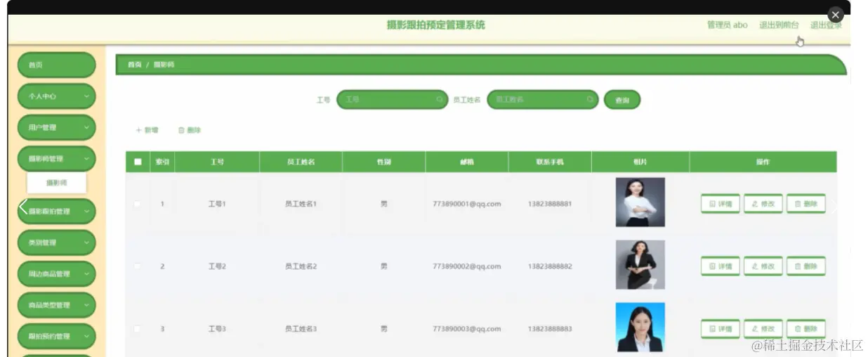Close the image viewer with X button
868x357 pixels.
pos(835,15)
